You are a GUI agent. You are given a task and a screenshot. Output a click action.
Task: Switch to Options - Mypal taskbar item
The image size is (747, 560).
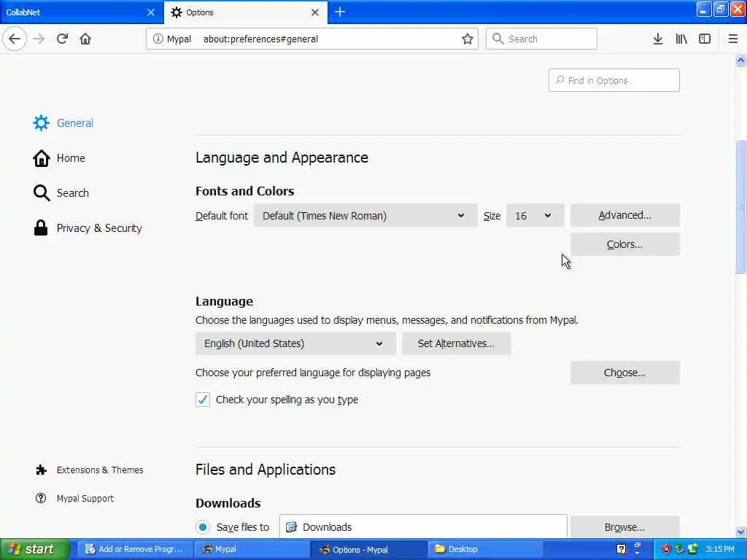coord(368,549)
